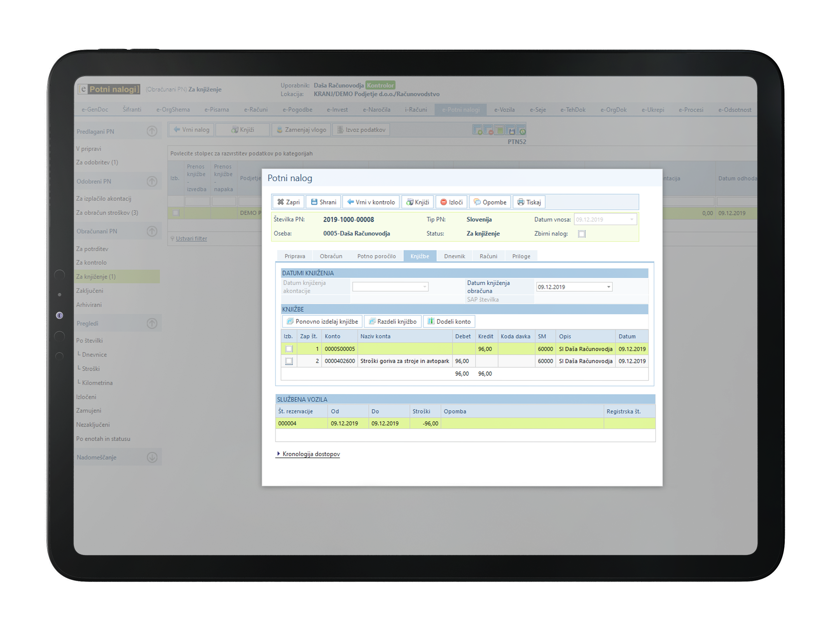Collapse the Obračunani PN section arrow
The image size is (828, 644).
(x=152, y=231)
